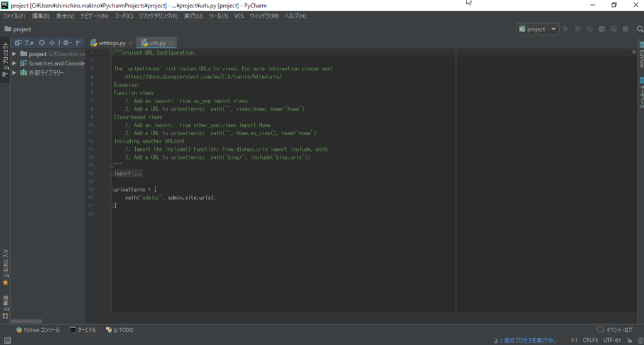Open the 実行(U) menu
Viewport: 644px width, 345px height.
point(194,16)
